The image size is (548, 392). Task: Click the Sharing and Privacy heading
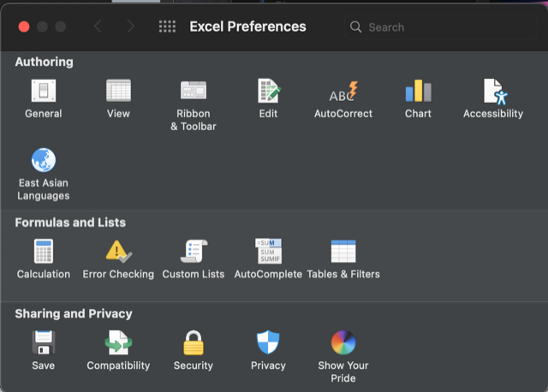pos(74,314)
